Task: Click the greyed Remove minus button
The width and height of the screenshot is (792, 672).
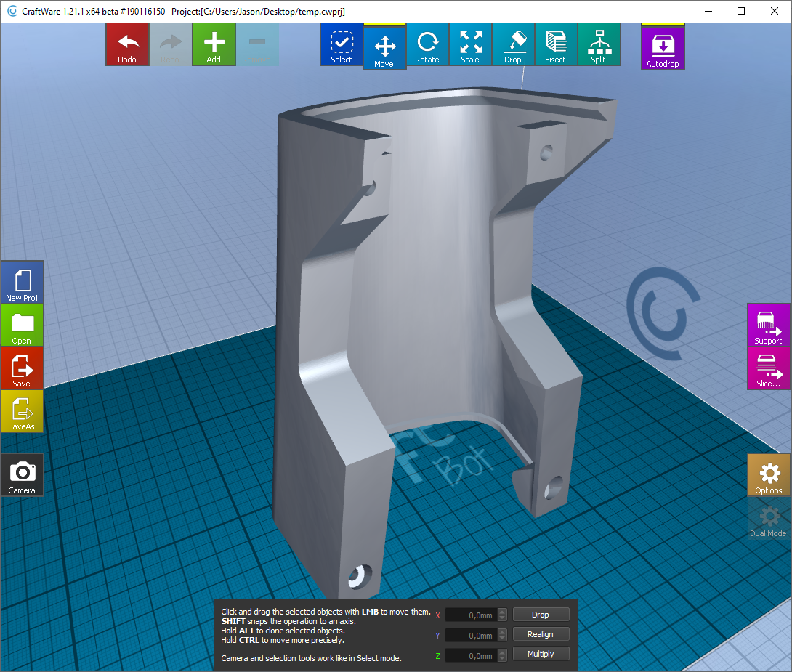Action: coord(257,44)
